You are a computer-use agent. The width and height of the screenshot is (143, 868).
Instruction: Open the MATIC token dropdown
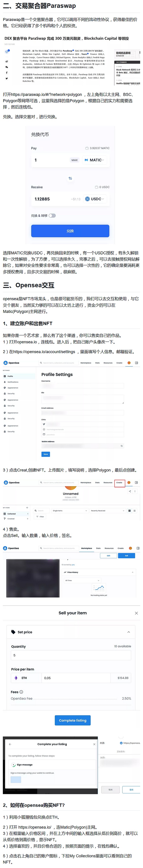(x=95, y=160)
